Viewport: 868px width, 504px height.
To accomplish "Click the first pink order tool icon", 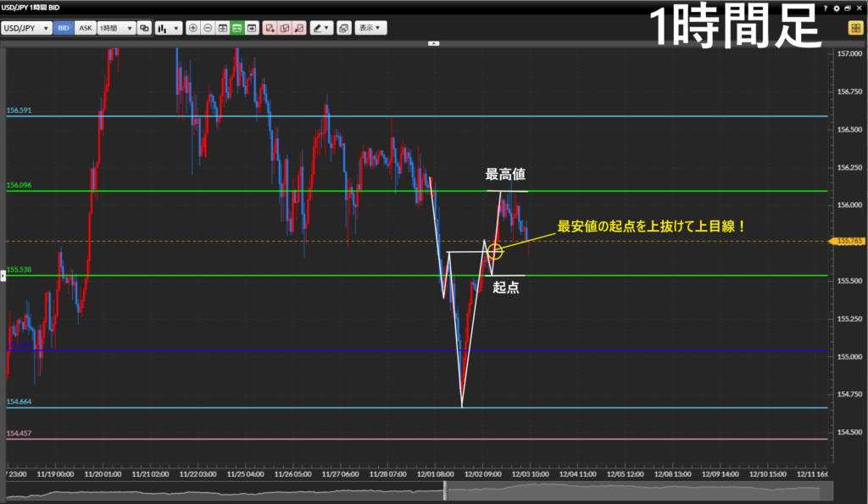I will pos(270,28).
